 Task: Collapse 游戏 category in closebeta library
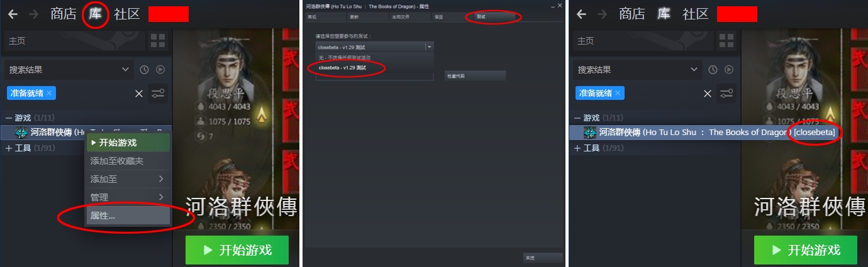click(577, 118)
